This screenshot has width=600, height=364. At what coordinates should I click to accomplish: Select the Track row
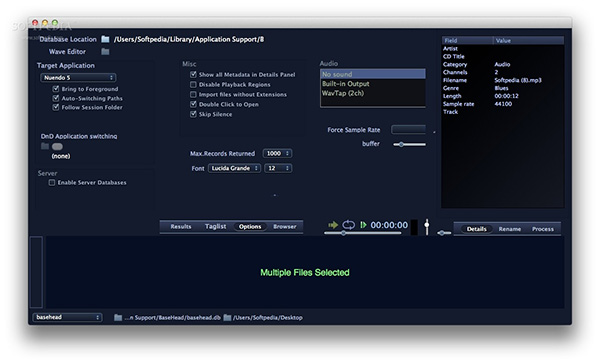(x=503, y=112)
